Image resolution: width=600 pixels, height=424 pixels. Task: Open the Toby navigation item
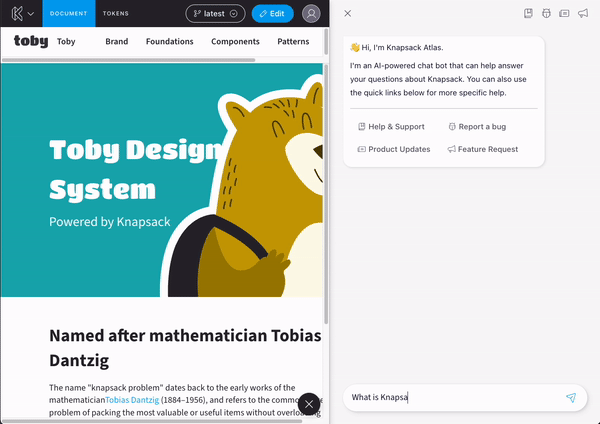[x=66, y=41]
